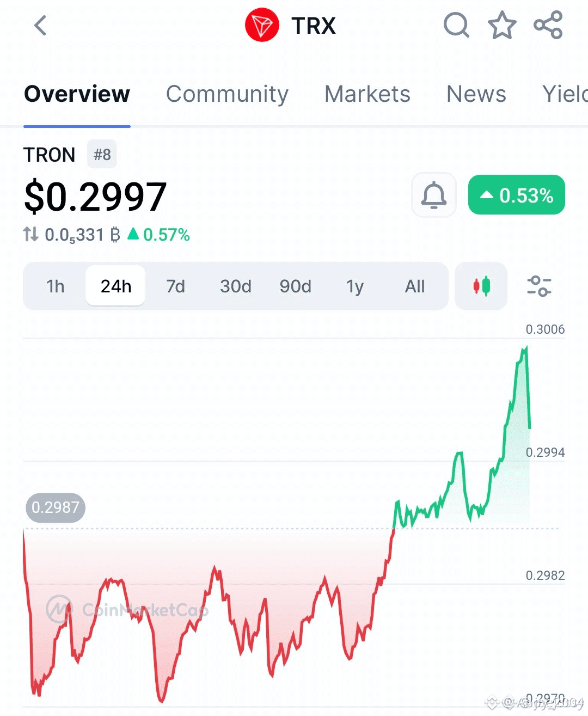
Task: Select the 1h time range
Action: [x=56, y=286]
